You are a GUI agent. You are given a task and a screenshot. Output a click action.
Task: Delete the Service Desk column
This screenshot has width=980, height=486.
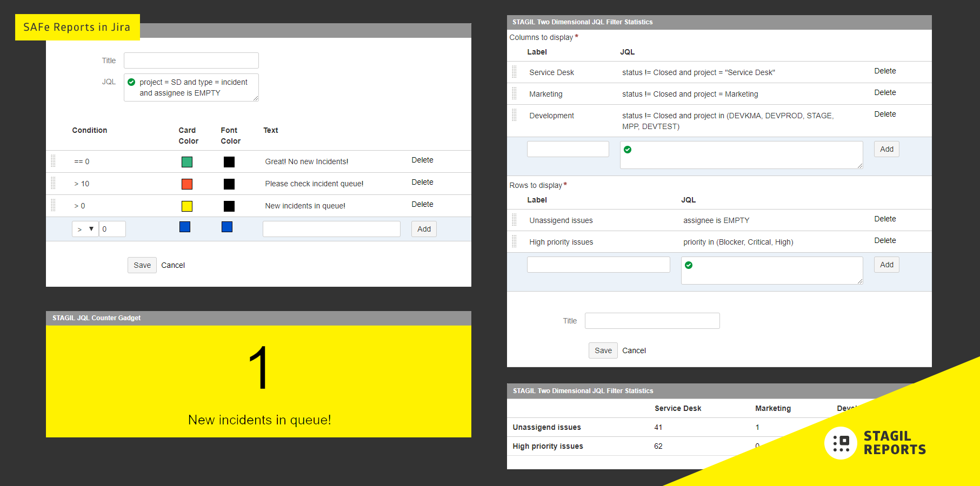pos(885,71)
